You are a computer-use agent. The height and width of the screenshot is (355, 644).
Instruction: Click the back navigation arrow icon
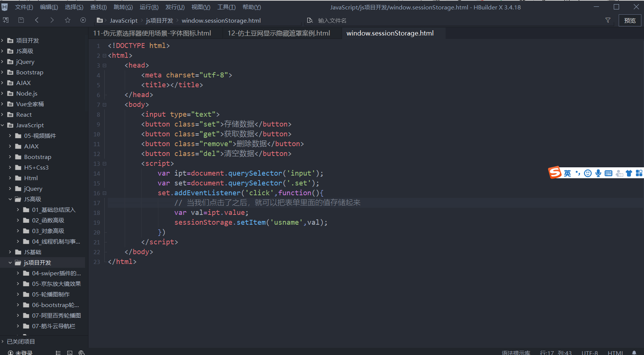(36, 20)
